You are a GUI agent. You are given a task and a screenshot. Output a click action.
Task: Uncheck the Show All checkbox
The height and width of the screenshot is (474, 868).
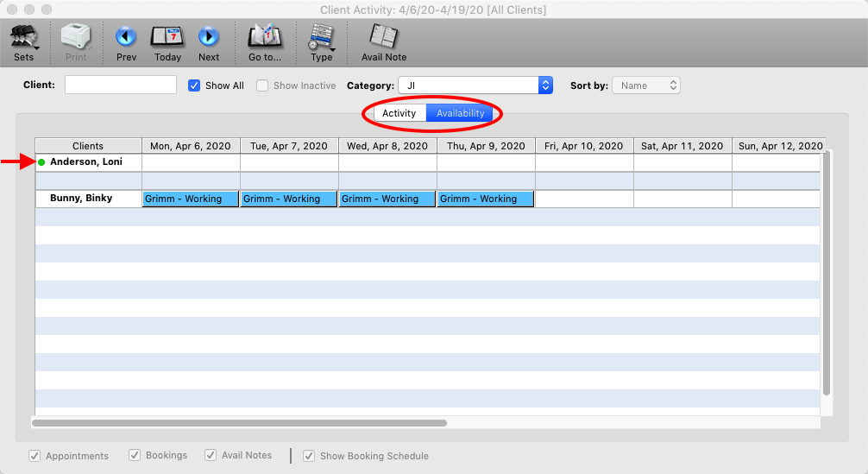[x=194, y=85]
